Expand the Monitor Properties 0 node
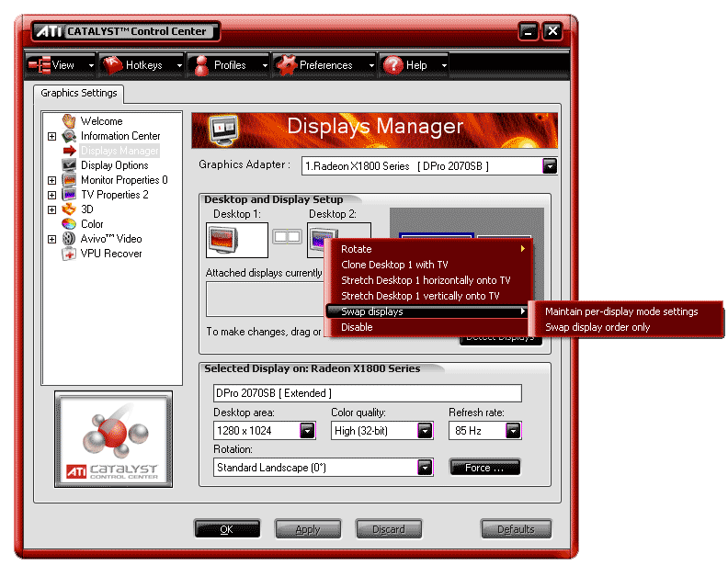 [52, 180]
